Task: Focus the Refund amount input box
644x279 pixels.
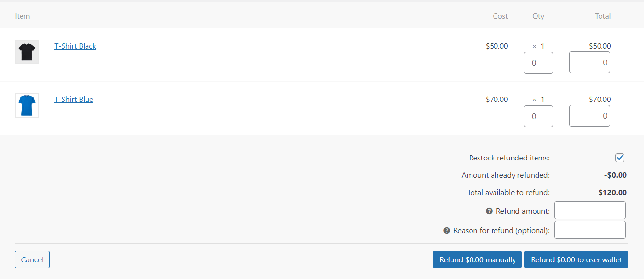Action: coord(590,211)
